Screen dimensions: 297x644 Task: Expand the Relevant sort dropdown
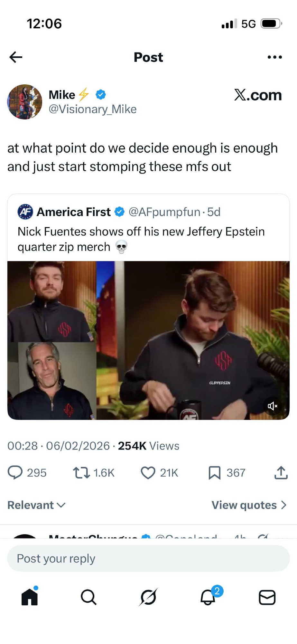36,505
